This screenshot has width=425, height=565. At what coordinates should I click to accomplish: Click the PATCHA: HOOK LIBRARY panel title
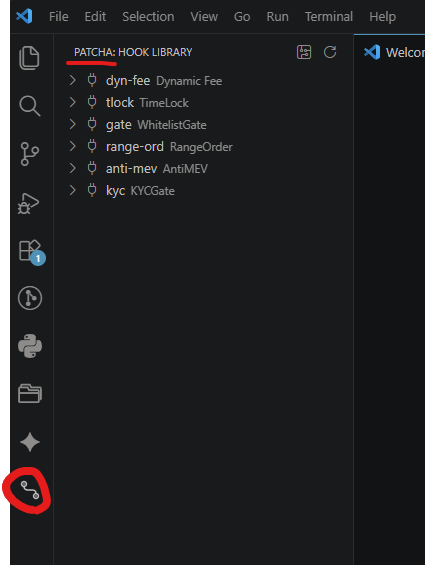[133, 52]
